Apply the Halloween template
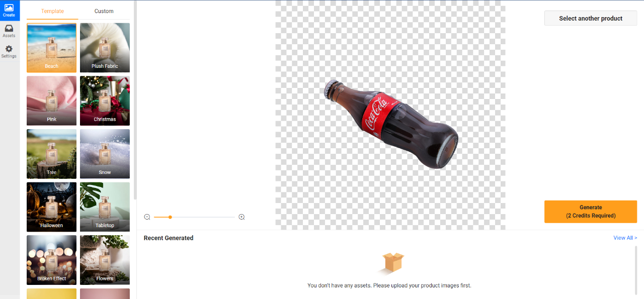644x299 pixels. tap(51, 207)
